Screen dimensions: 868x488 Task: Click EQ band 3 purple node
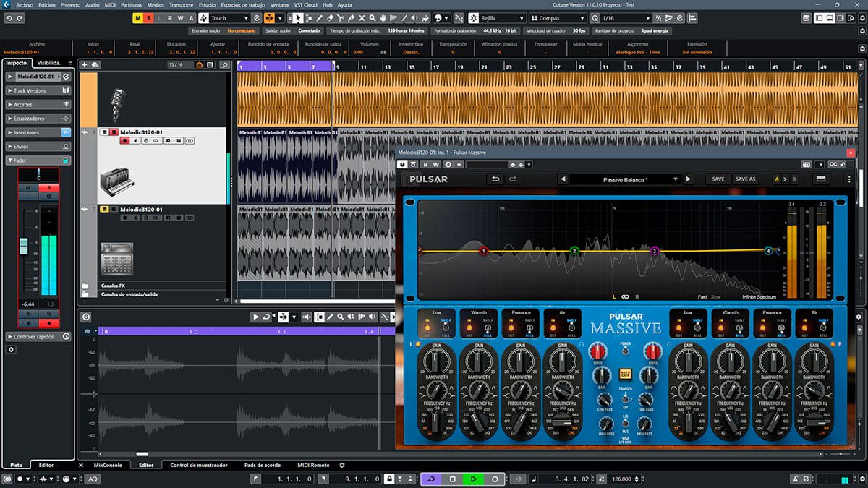click(654, 251)
